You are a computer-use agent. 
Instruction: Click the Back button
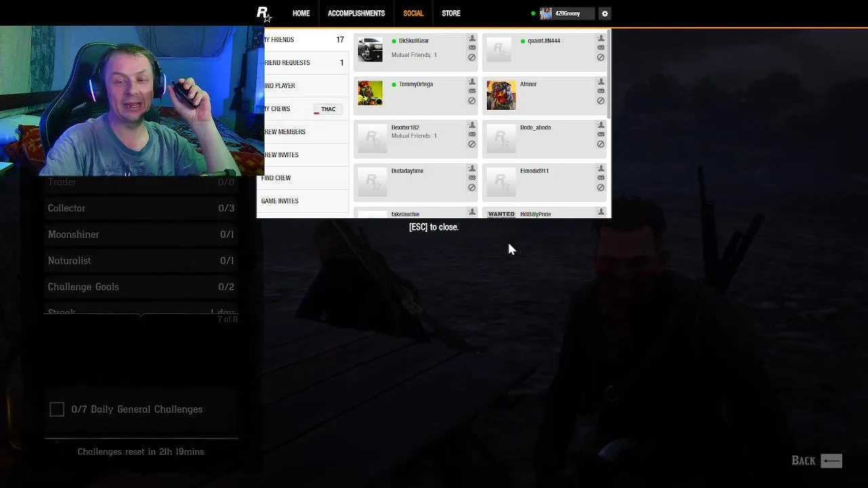(816, 461)
